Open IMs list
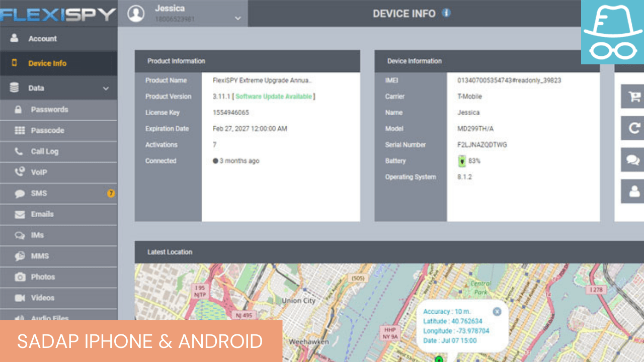Image resolution: width=644 pixels, height=362 pixels. [58, 235]
